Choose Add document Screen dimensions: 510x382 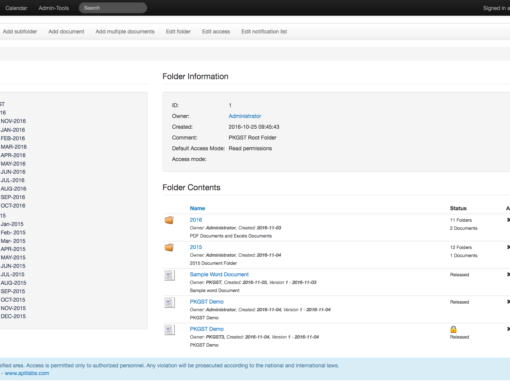click(66, 31)
